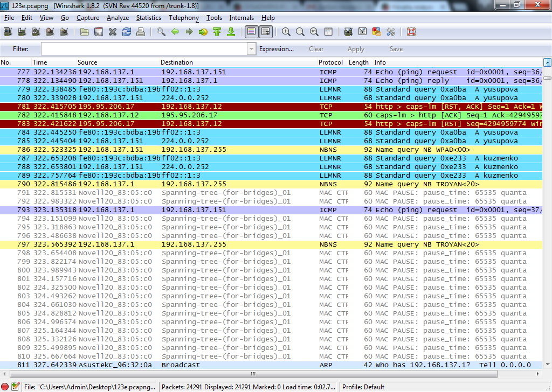This screenshot has width=552, height=392.
Task: Click the packet list scroll-up arrow
Action: point(548,62)
